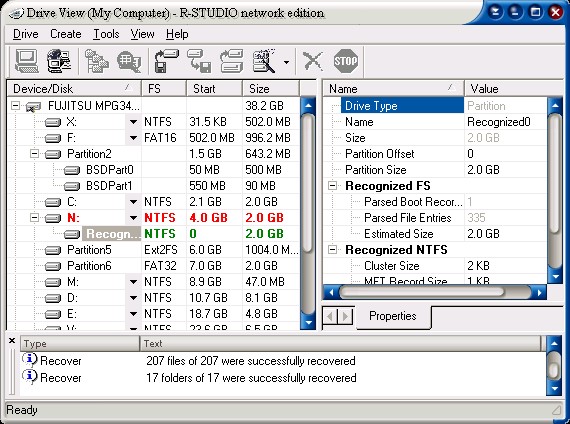Open the dropdown arrow on F: row
Screen dimensions: 570x424
[x=133, y=138]
